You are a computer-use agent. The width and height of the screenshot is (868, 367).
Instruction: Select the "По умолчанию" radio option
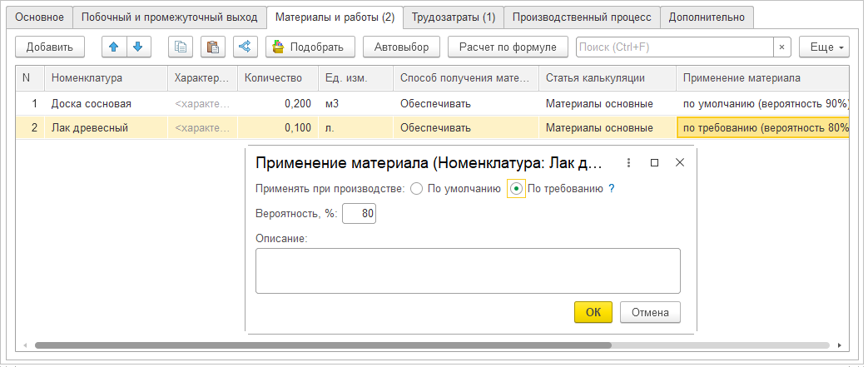(x=417, y=189)
